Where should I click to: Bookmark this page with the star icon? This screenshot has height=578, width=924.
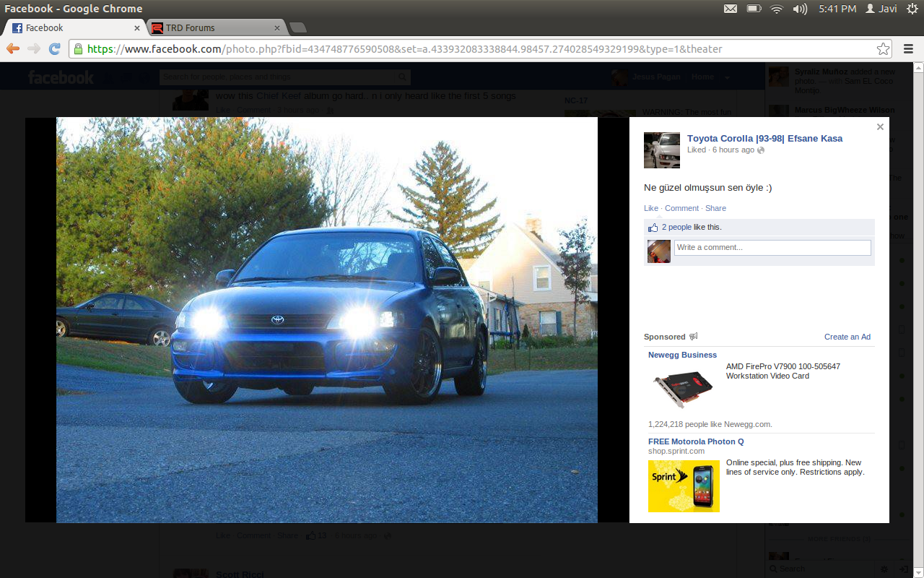point(883,49)
